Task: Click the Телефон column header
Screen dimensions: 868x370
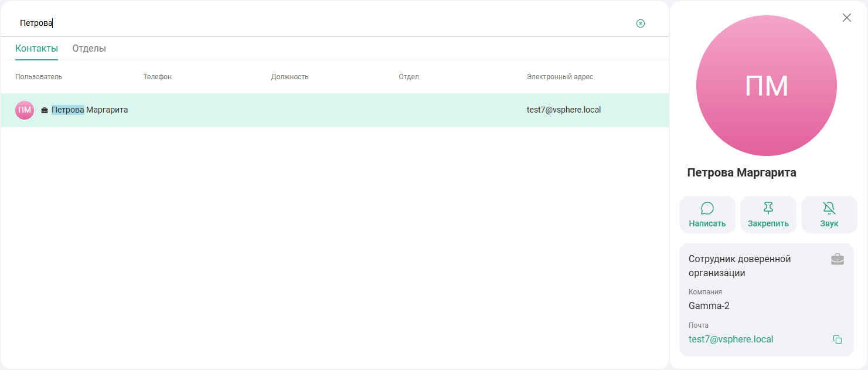Action: click(x=158, y=77)
